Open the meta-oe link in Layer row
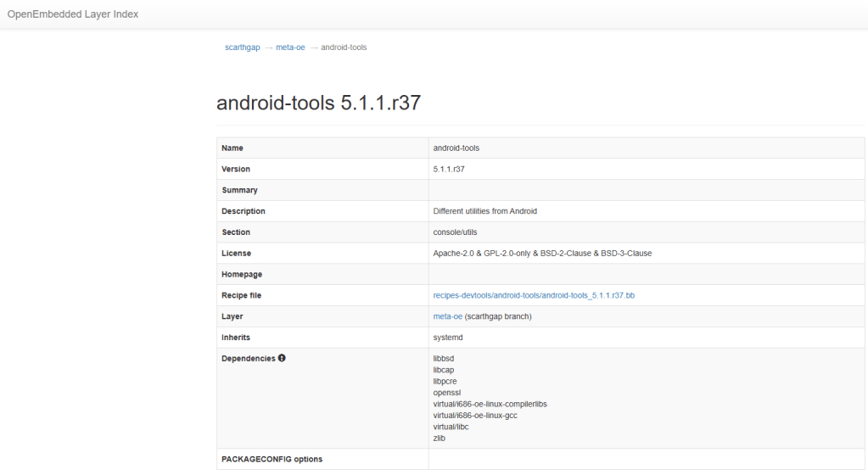 click(447, 316)
